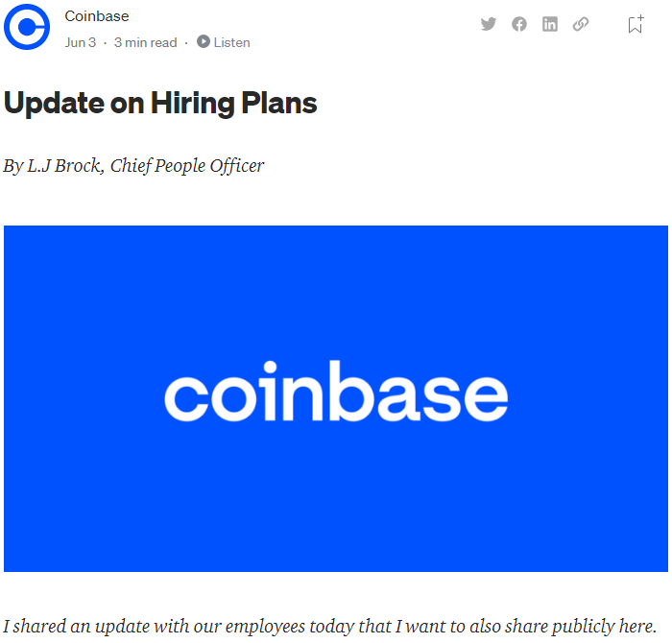
Task: Open the blue Coinbase banner image
Action: (336, 398)
